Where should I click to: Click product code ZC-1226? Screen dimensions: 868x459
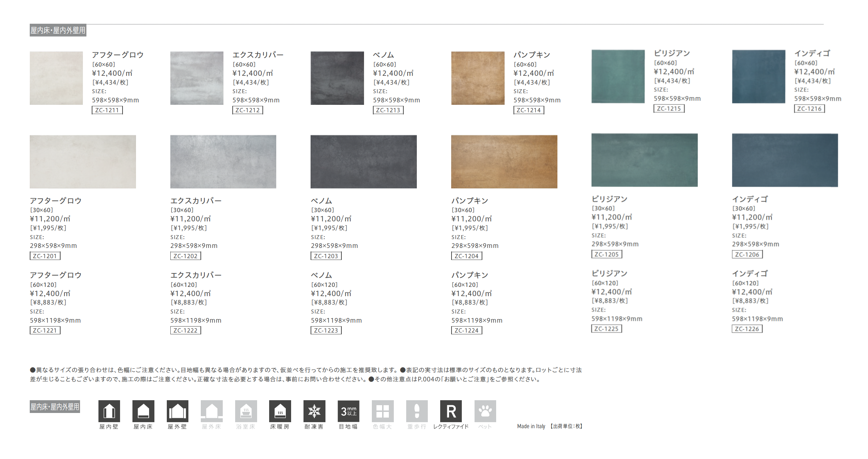pyautogui.click(x=747, y=329)
